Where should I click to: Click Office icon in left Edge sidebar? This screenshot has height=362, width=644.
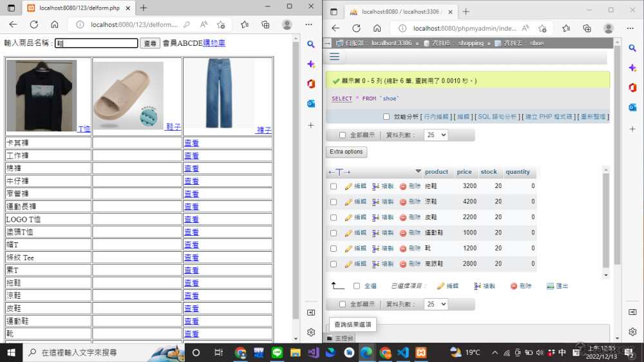coord(311,84)
